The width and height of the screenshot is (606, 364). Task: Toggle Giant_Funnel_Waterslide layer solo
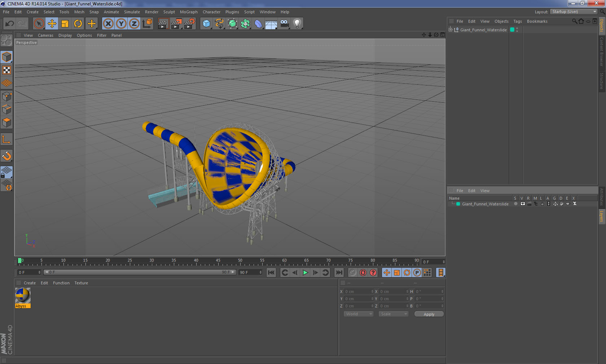click(515, 204)
